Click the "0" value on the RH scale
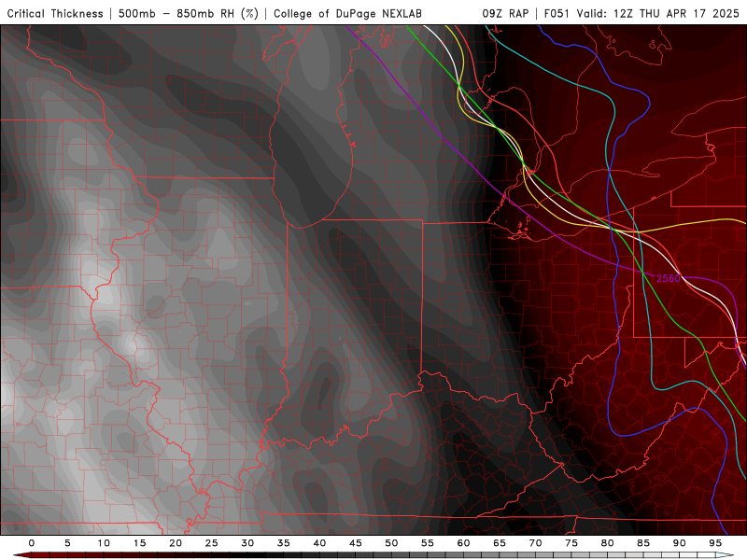The image size is (747, 560). (x=32, y=543)
